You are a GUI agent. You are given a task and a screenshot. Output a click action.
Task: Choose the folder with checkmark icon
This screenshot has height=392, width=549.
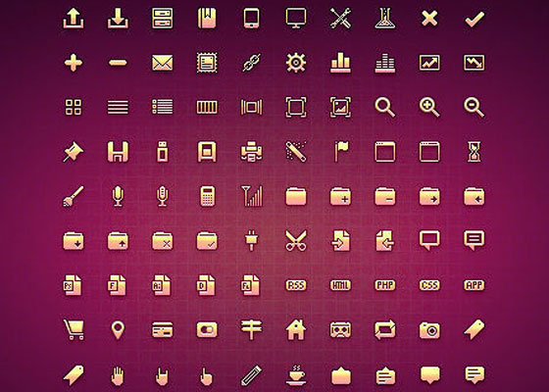(x=207, y=241)
